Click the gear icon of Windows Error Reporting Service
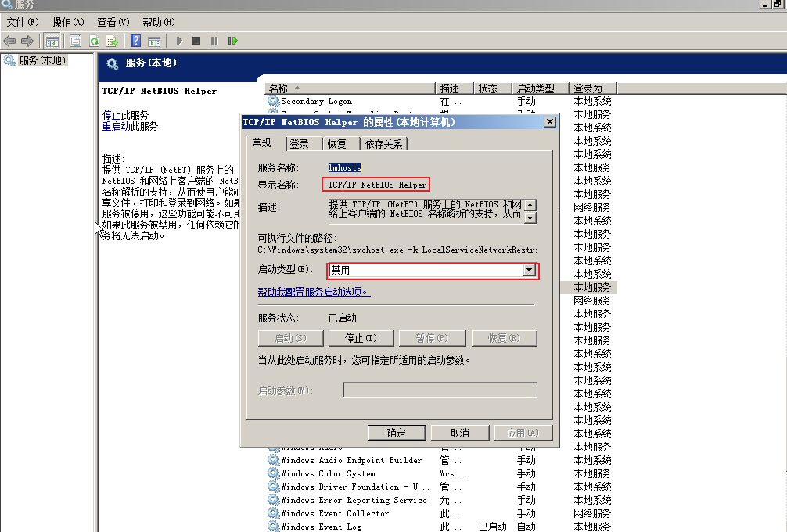Screen dimensions: 787x532 tap(273, 500)
